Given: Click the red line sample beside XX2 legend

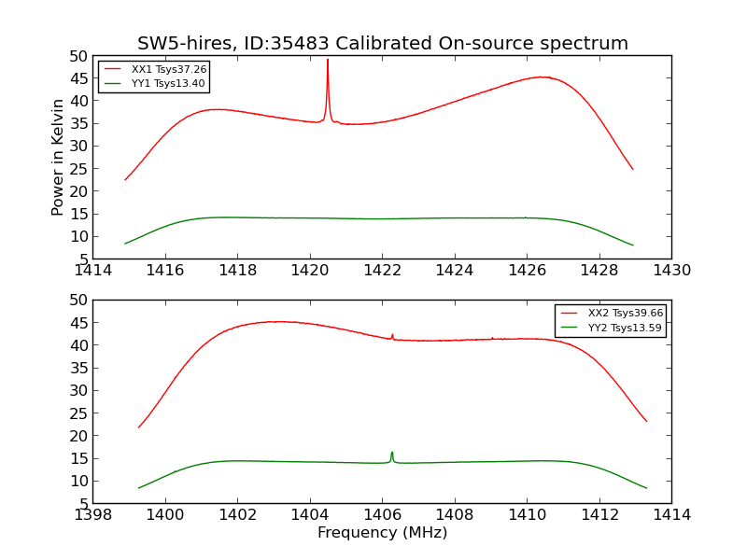Looking at the screenshot, I should pyautogui.click(x=569, y=313).
